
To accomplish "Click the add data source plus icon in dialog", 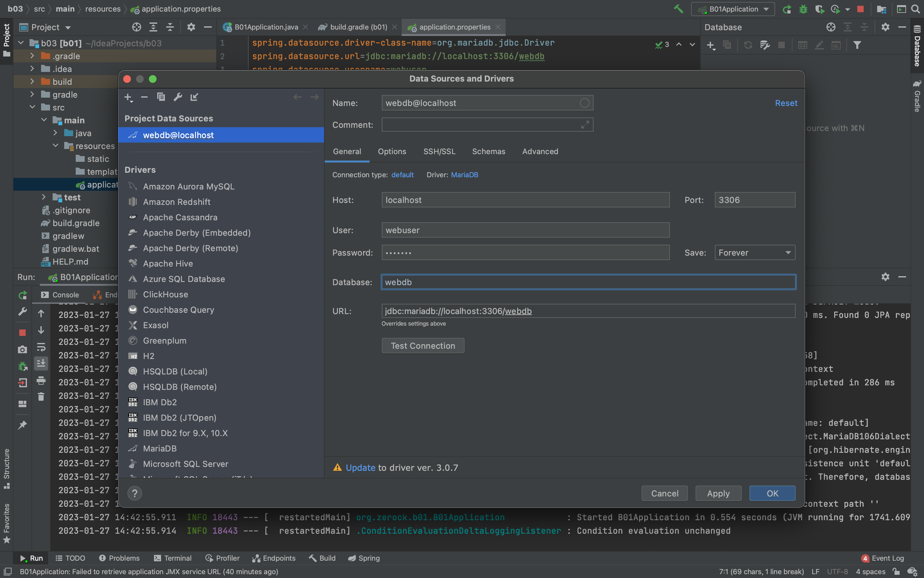I will [128, 98].
